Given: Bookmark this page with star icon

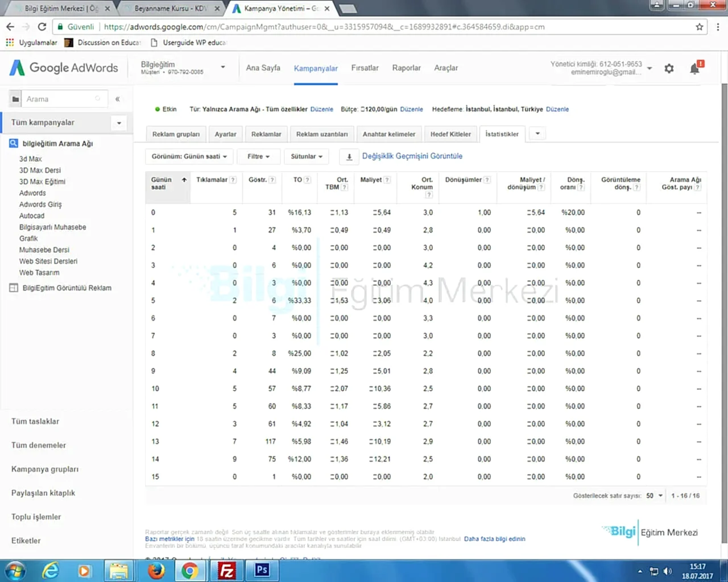Looking at the screenshot, I should click(700, 27).
